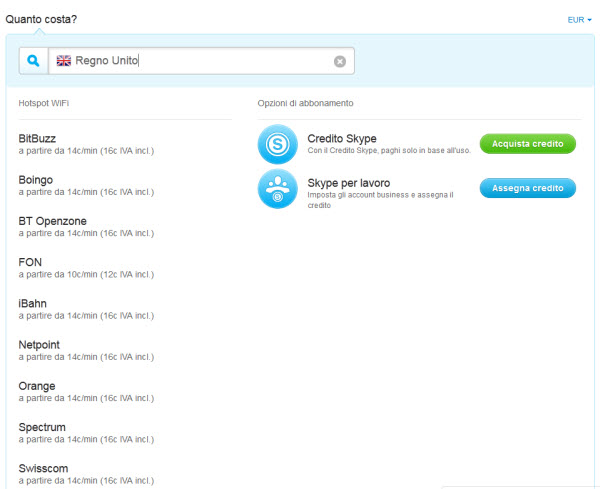Screen dimensions: 600x489
Task: Click the Skype per lavoro title
Action: point(348,182)
